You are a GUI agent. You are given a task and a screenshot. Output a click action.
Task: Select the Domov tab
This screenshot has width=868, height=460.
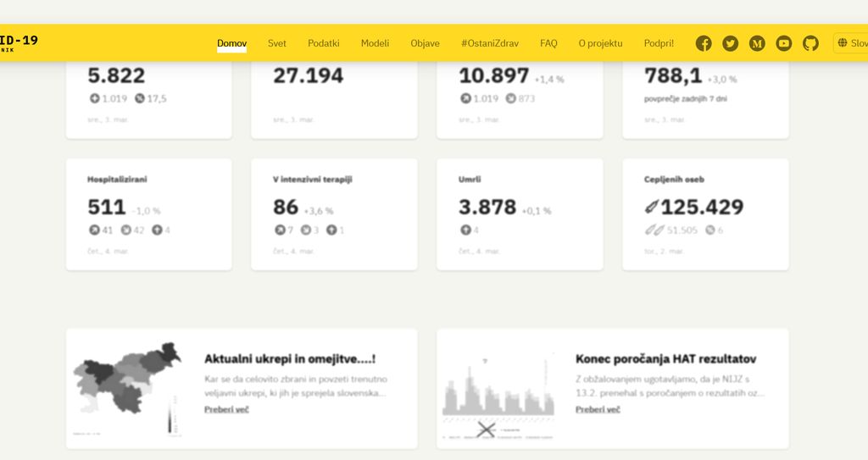tap(231, 43)
